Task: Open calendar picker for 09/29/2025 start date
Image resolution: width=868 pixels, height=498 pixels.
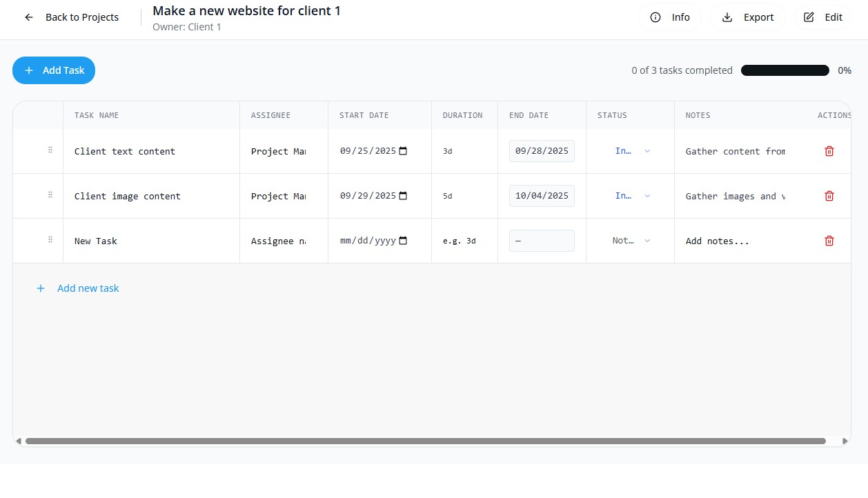Action: click(x=404, y=196)
